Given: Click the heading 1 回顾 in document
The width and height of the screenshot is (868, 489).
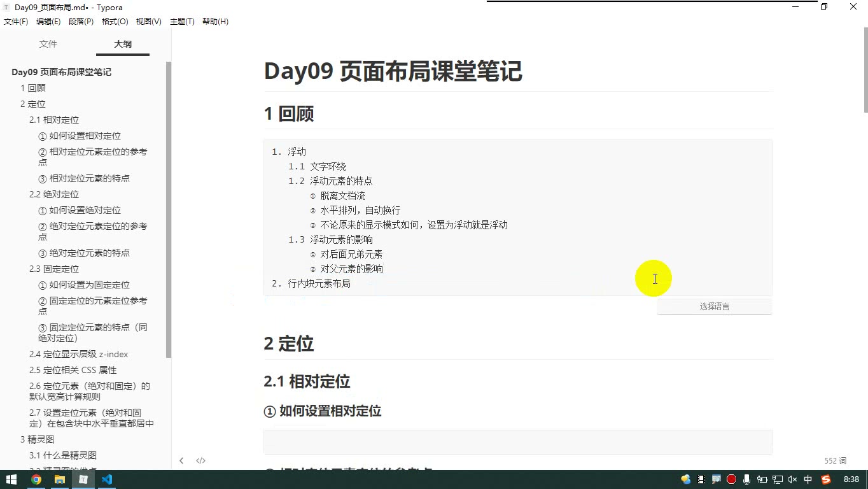Looking at the screenshot, I should 289,114.
